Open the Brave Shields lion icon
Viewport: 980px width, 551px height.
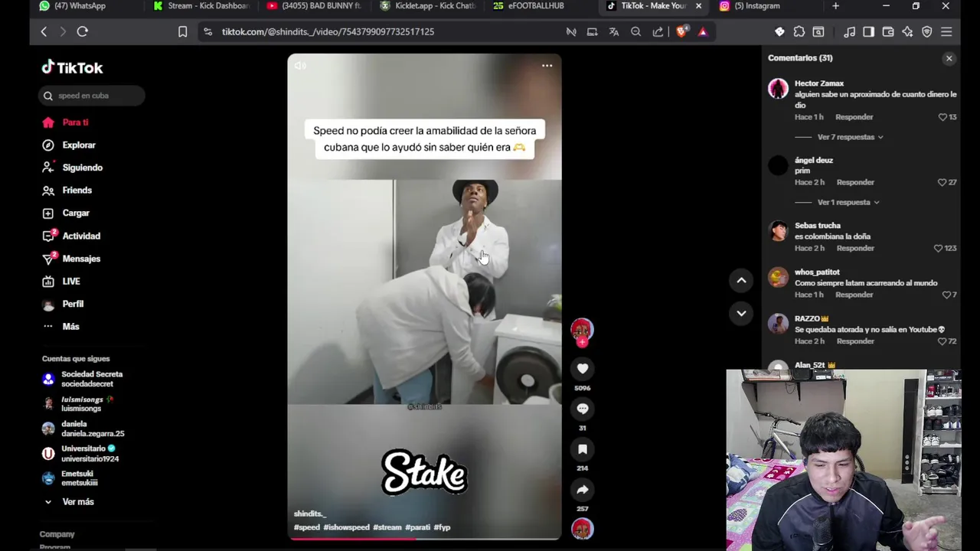[681, 31]
